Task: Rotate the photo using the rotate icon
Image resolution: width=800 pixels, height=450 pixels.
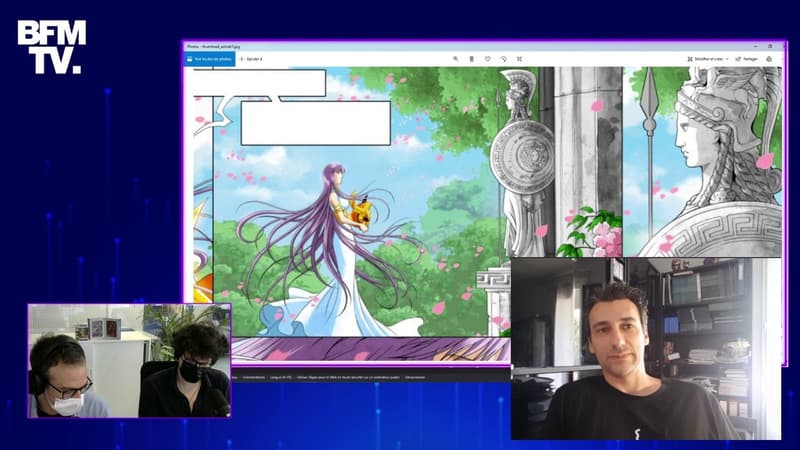Action: (x=504, y=59)
